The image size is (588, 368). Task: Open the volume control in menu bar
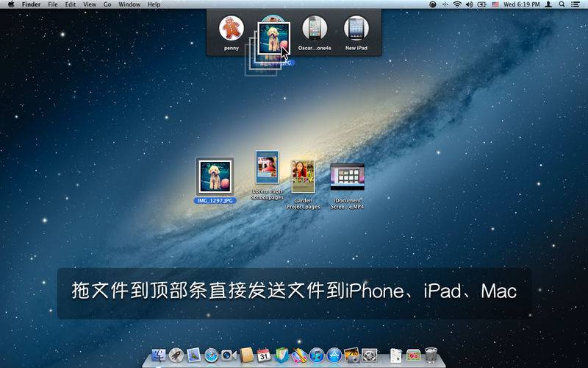[x=469, y=4]
